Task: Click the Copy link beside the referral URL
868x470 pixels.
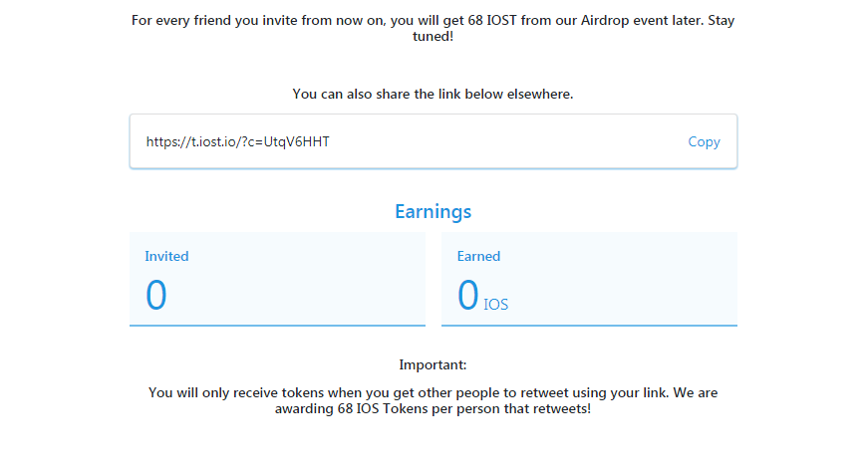Action: (x=704, y=142)
